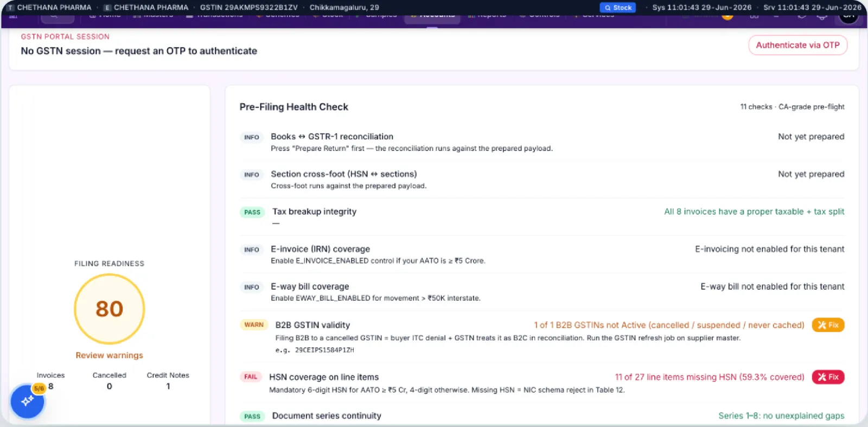Click the Stock search button
Screen dimensions: 868x427
618,8
